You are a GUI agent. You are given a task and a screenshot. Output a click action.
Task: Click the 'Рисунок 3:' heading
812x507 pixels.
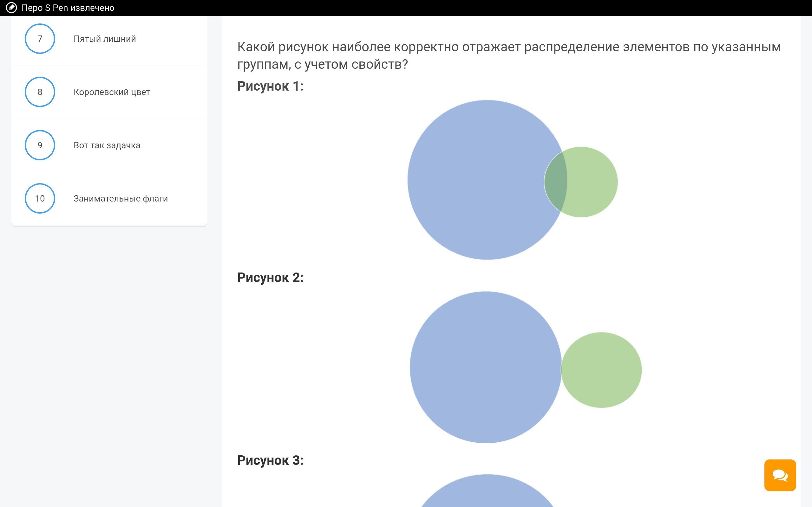(270, 460)
